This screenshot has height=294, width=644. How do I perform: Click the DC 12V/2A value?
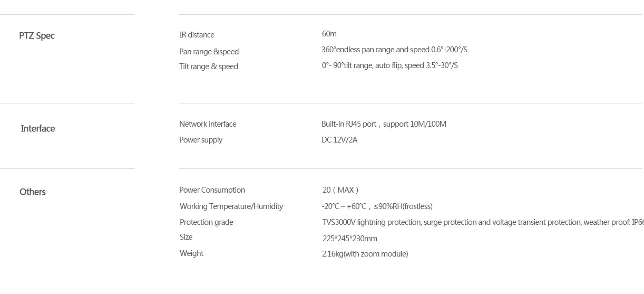339,140
